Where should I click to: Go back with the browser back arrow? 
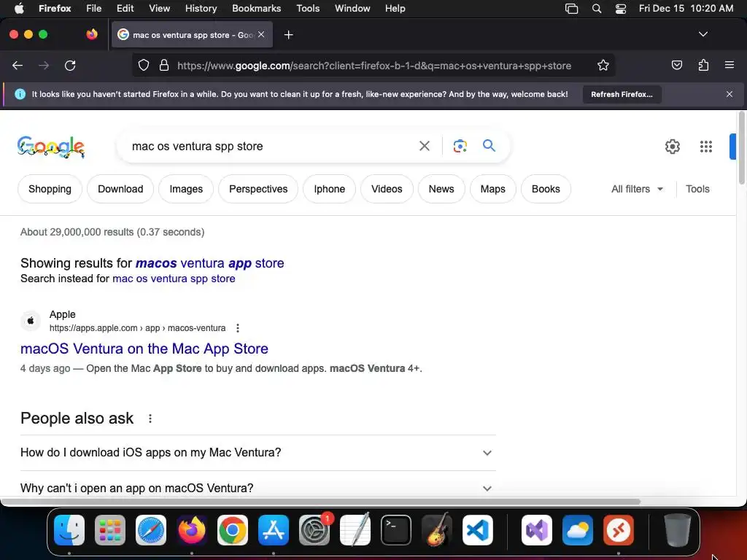18,66
